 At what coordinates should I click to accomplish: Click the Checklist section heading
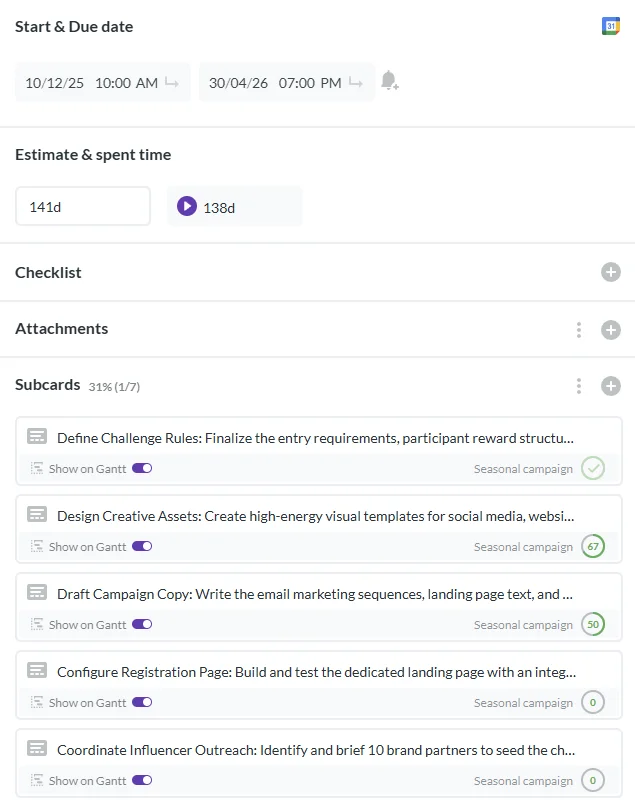coord(48,272)
